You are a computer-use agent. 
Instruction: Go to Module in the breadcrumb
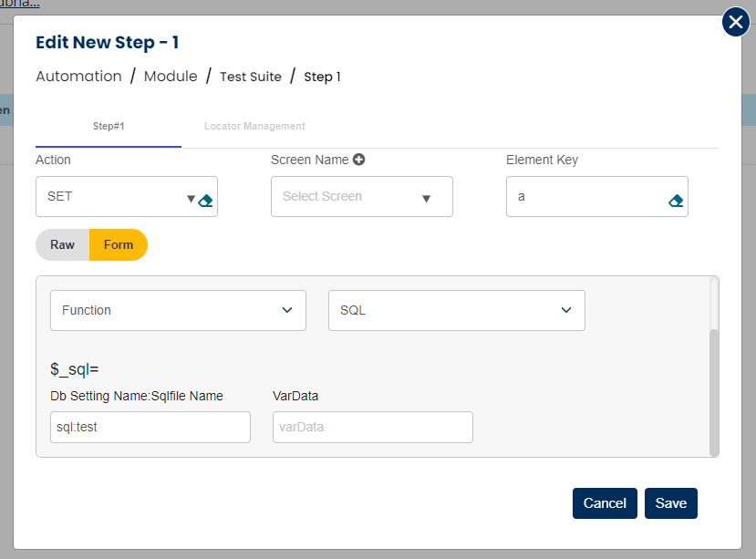171,77
